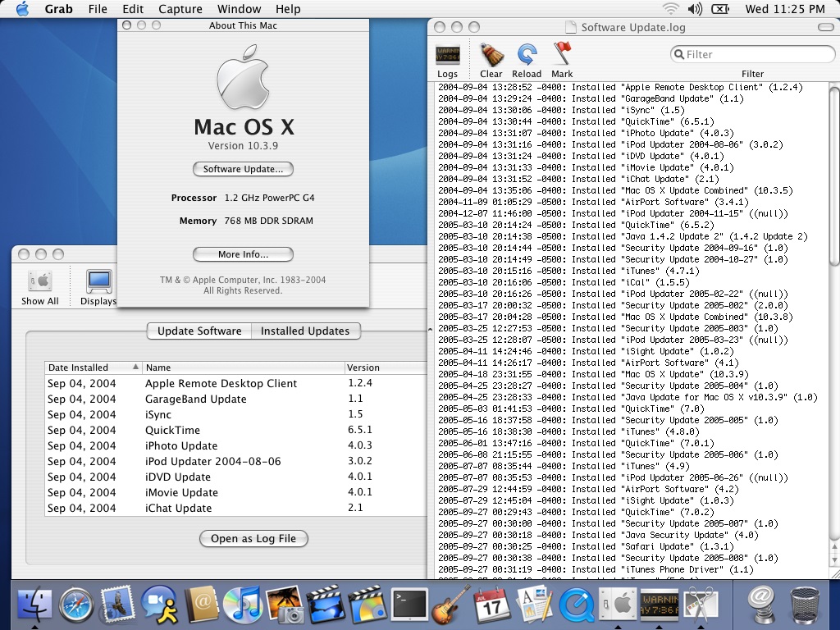
Task: Click Version 10.3.9 text in About This Mac
Action: tap(243, 146)
